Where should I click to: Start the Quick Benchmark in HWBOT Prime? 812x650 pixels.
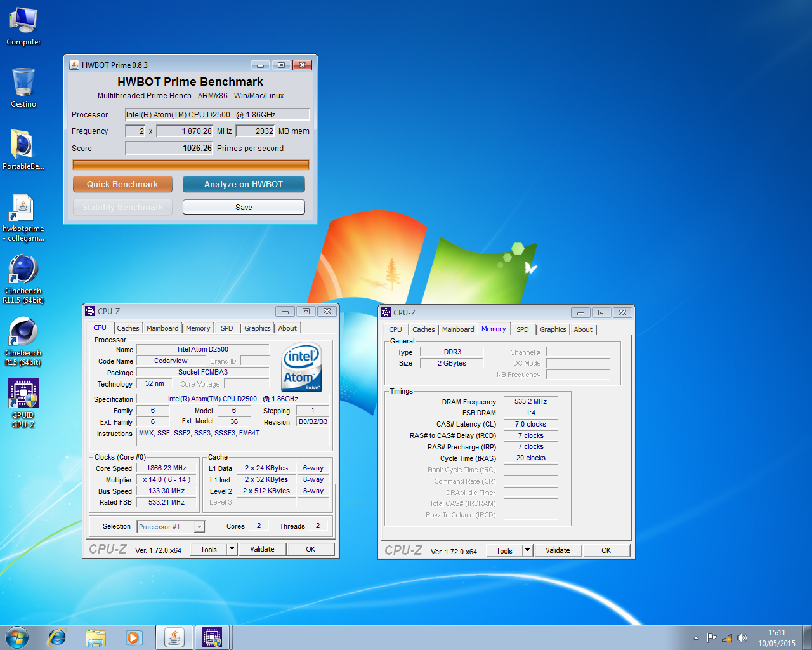(122, 184)
